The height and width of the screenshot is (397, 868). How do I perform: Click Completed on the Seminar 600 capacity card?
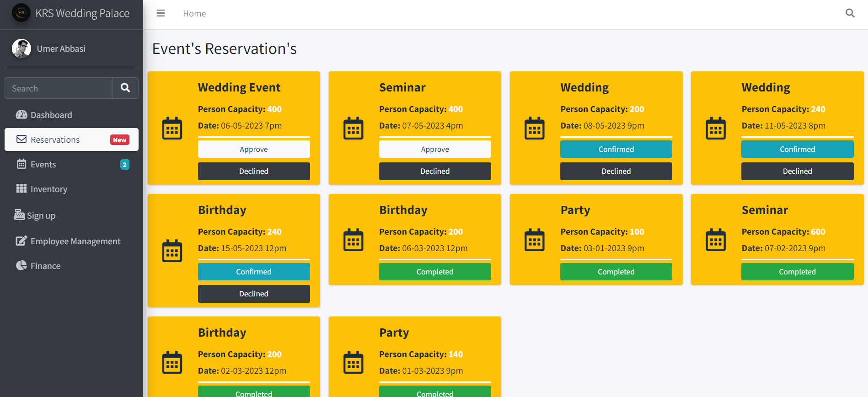pyautogui.click(x=797, y=272)
